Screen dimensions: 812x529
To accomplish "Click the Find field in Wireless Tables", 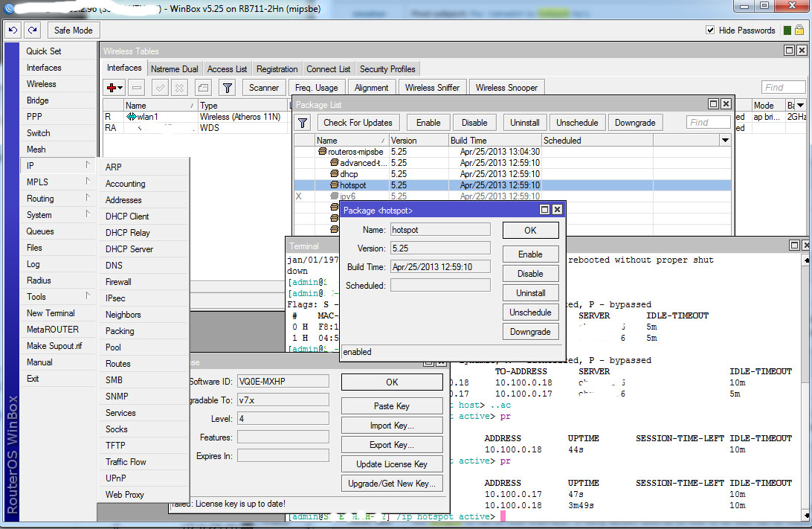I will (783, 88).
